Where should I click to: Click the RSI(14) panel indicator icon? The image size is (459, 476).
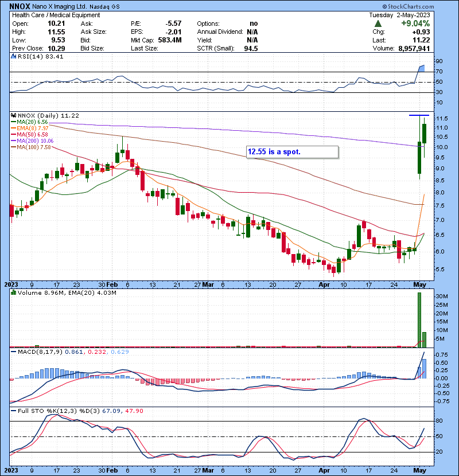[x=13, y=56]
